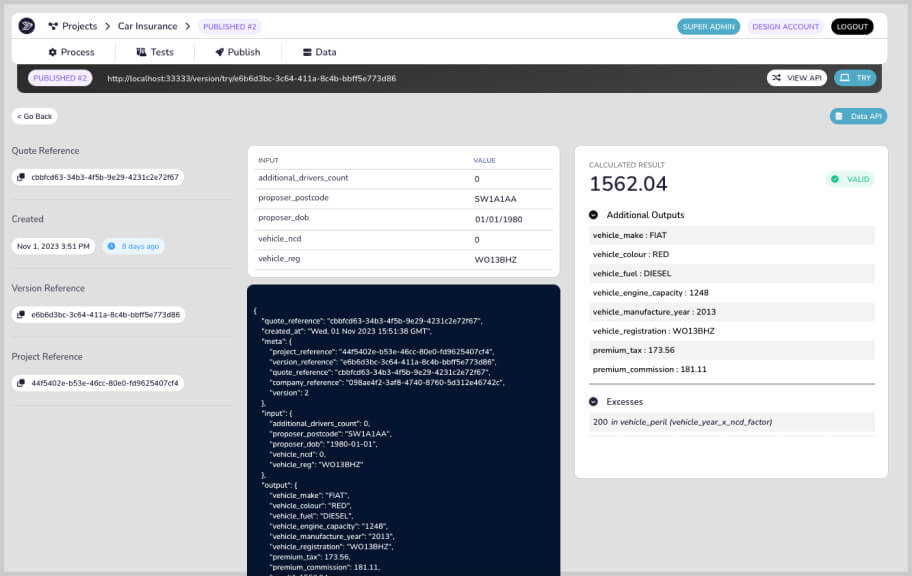Copy the quote reference with its copy icon
The width and height of the screenshot is (912, 576).
point(21,177)
